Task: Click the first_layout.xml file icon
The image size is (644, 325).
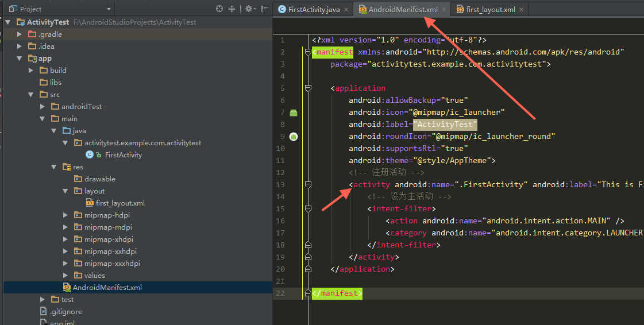Action: [90, 203]
